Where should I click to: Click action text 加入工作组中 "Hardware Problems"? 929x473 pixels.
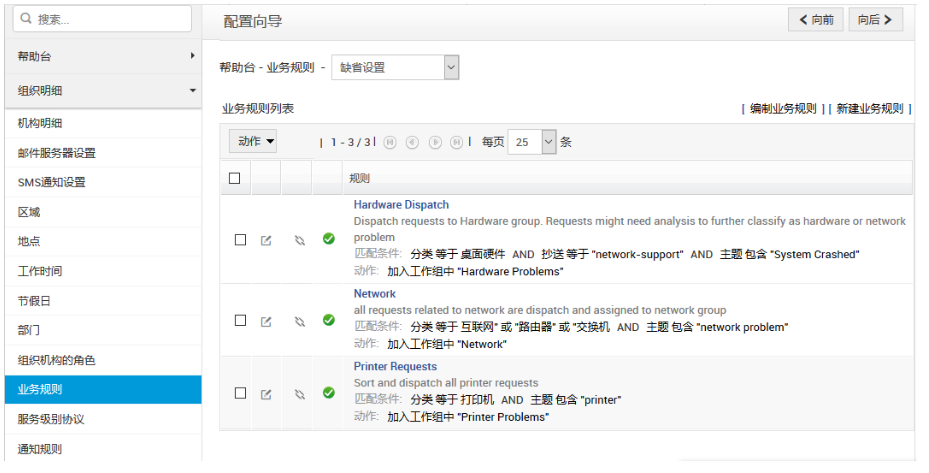(x=475, y=271)
